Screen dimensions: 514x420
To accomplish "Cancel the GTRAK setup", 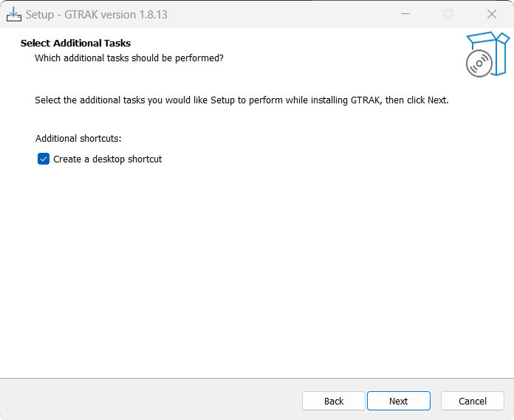I will point(473,401).
